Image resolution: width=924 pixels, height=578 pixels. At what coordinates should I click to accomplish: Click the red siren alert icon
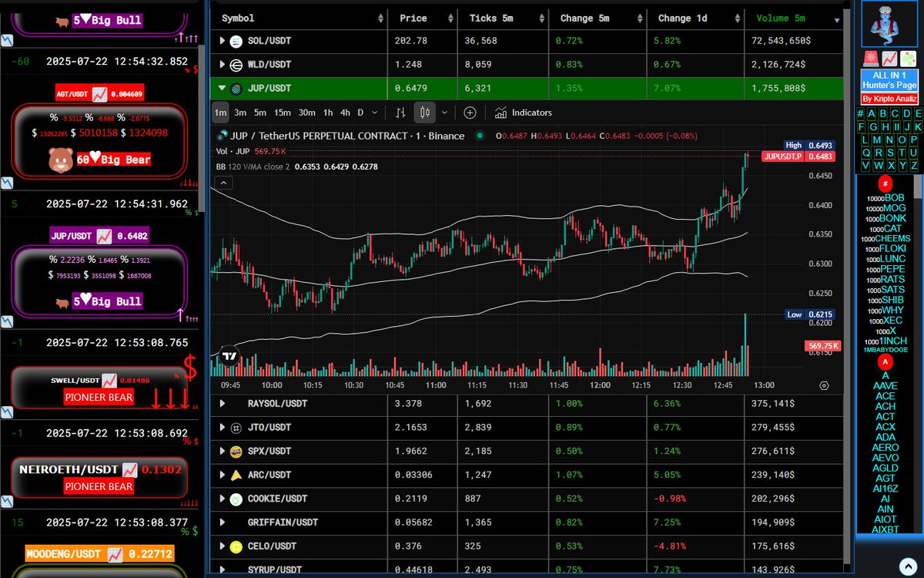[x=870, y=59]
